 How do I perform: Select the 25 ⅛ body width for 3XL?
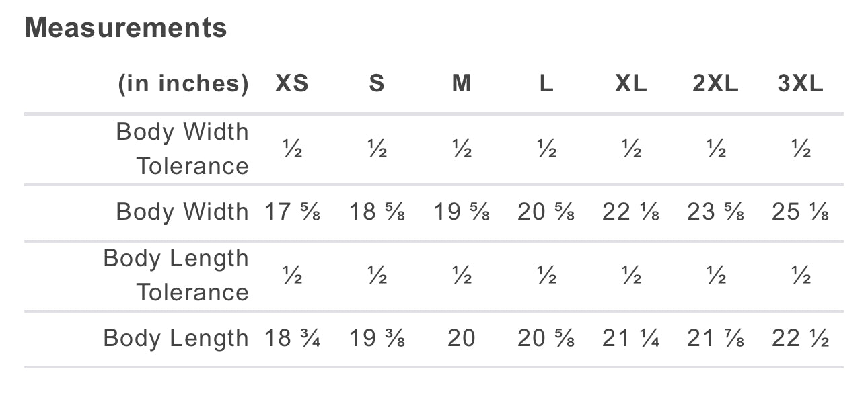[800, 212]
